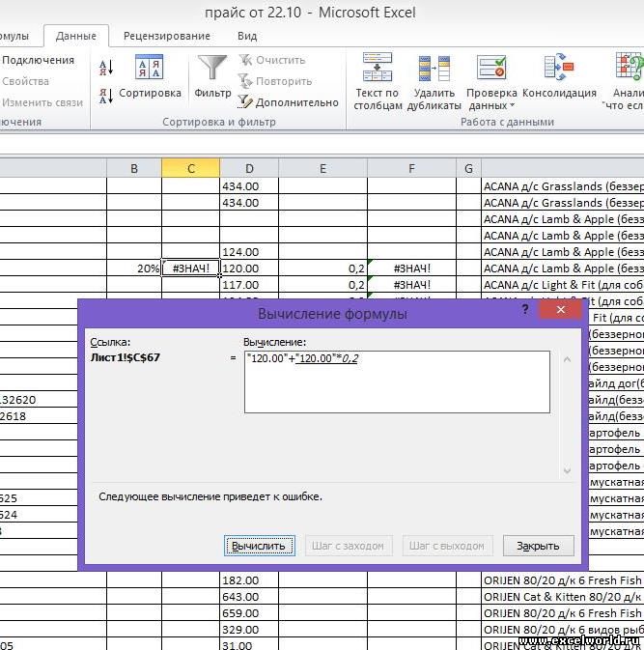Click the Шаг с заходом button

pyautogui.click(x=349, y=546)
